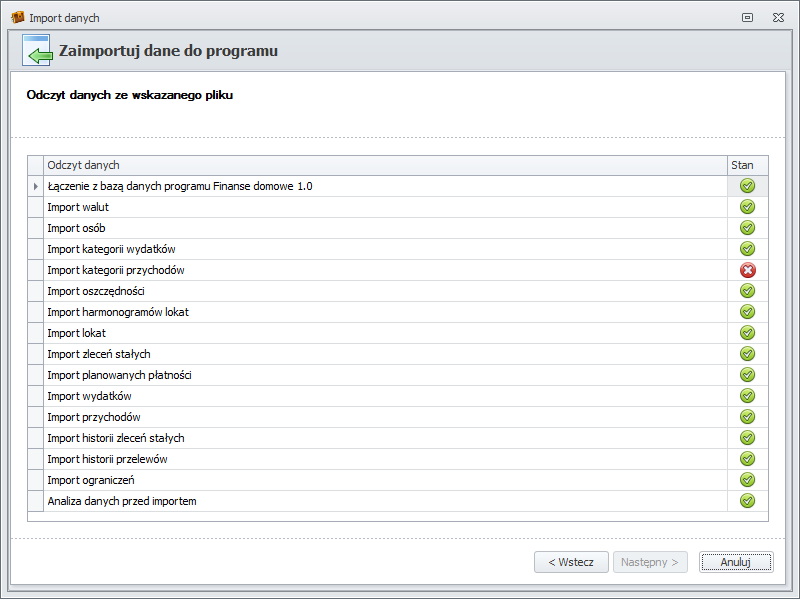Click the status icon for Analiza danych przed importem
Screen dimensions: 800x599
[x=747, y=501]
